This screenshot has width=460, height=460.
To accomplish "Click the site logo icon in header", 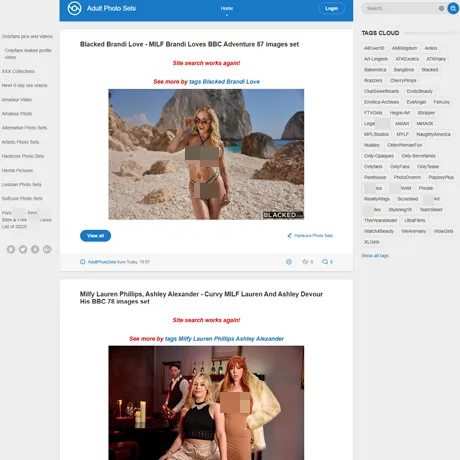I will pos(74,8).
